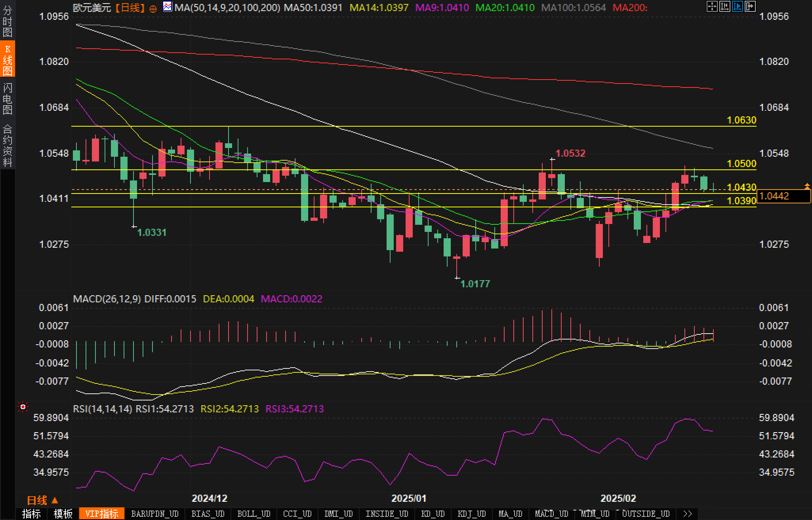Apply the CCI_UD indicator
Viewport: 812px width, 520px height.
coord(297,514)
